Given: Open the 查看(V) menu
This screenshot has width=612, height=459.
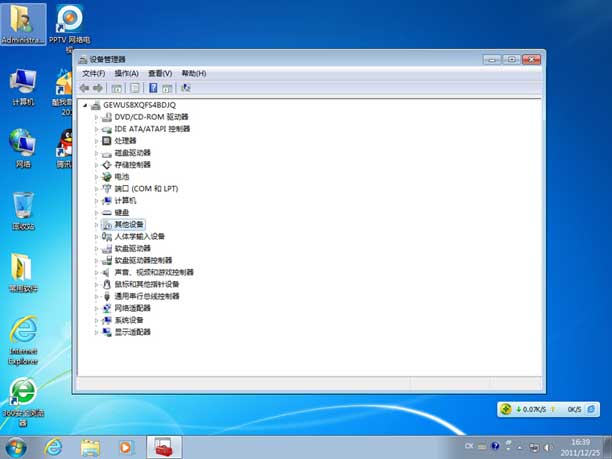Looking at the screenshot, I should (x=160, y=73).
